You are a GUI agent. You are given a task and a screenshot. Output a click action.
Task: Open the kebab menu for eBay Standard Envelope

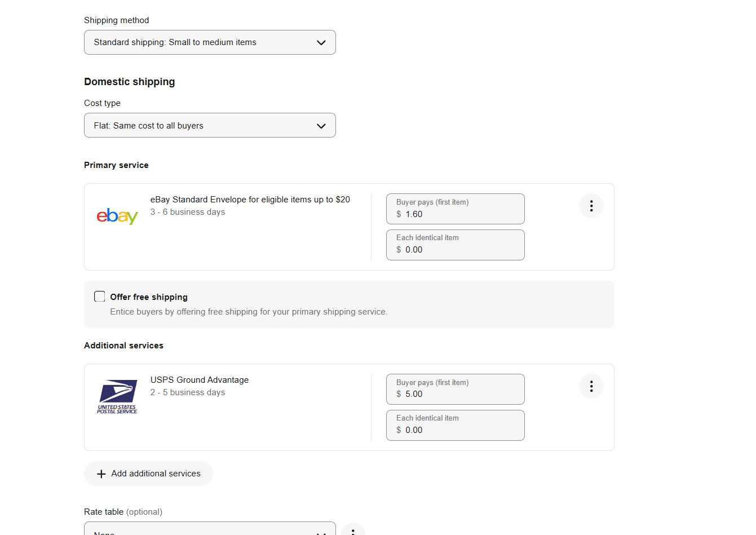[x=591, y=206]
